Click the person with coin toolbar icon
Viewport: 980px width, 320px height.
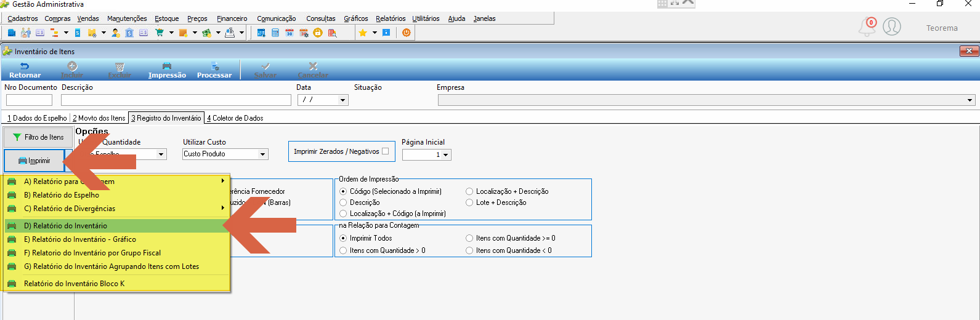click(116, 33)
